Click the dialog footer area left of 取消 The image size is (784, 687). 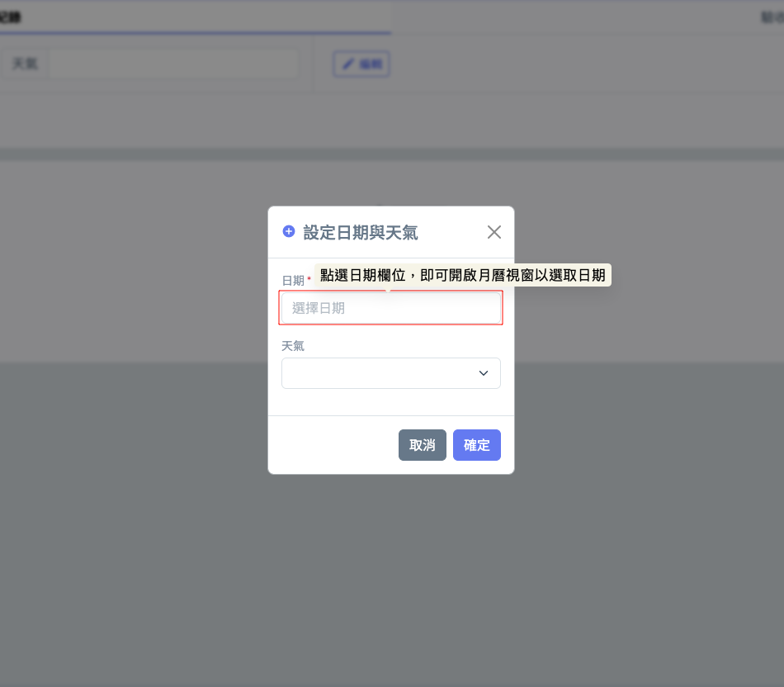(x=333, y=445)
